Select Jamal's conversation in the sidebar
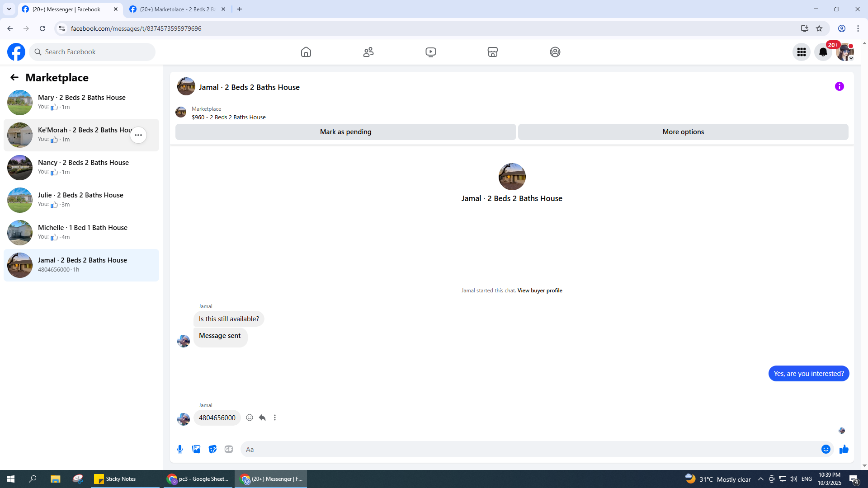The height and width of the screenshot is (488, 868). pyautogui.click(x=81, y=265)
